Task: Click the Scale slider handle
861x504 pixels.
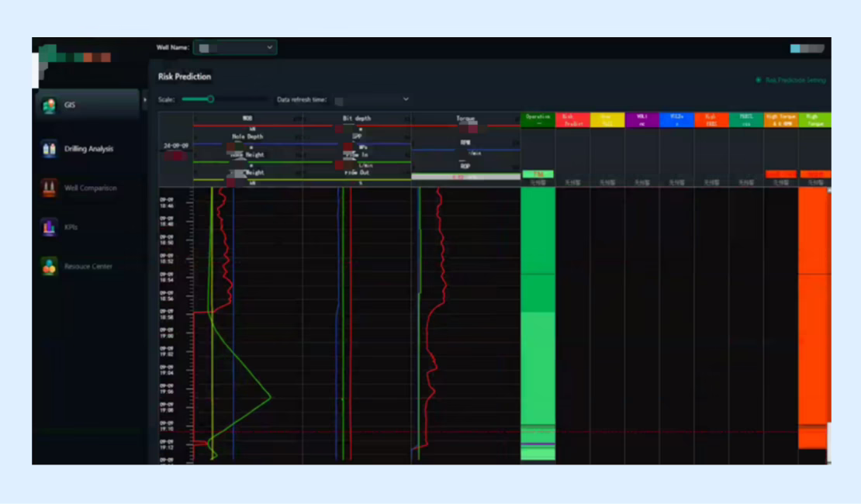Action: (x=210, y=99)
